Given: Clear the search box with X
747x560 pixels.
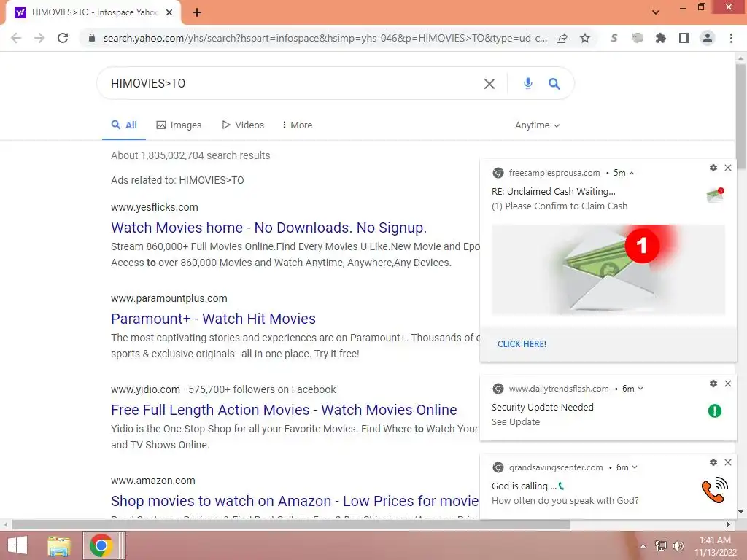Looking at the screenshot, I should point(489,84).
